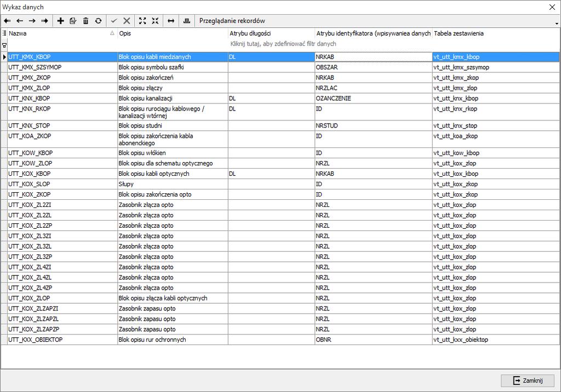Jump to the last record arrow

[x=45, y=21]
